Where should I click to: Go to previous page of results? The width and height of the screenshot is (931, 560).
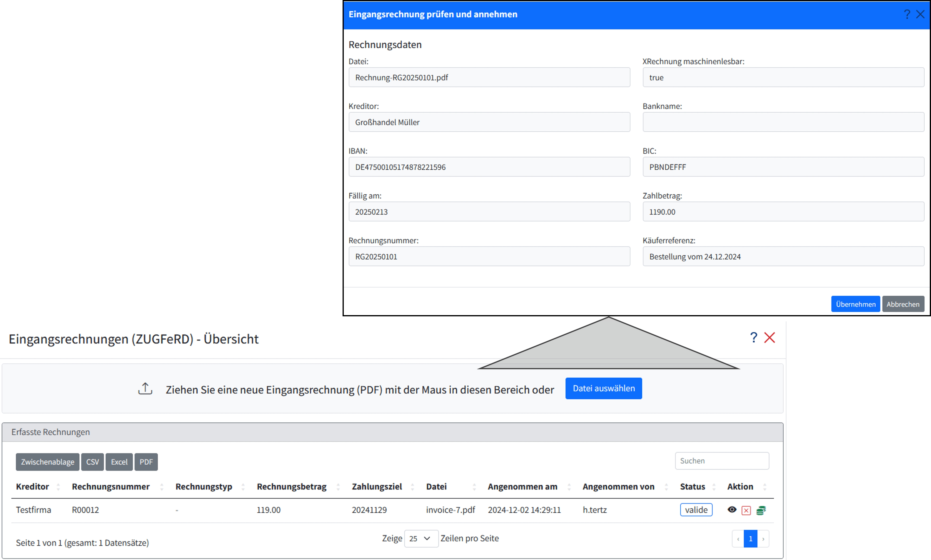coord(738,539)
